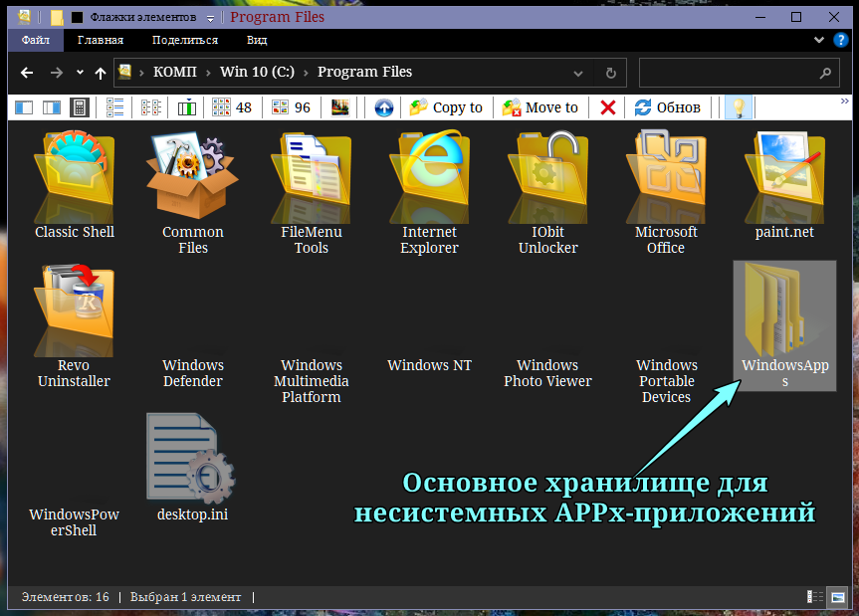Switch to details view icon in toolbar
This screenshot has width=859, height=616.
(151, 107)
